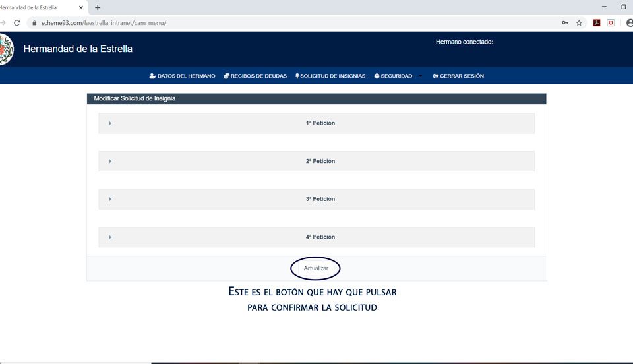The height and width of the screenshot is (364, 633).
Task: Click the Hermandad de la Estrella header title
Action: coord(78,49)
